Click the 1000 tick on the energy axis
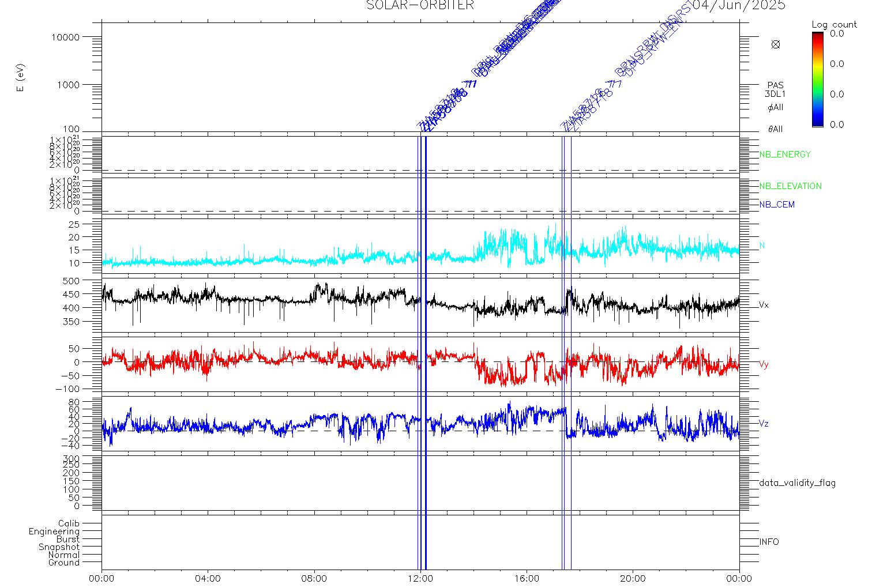Viewport: 872px width, 588px height. click(69, 85)
